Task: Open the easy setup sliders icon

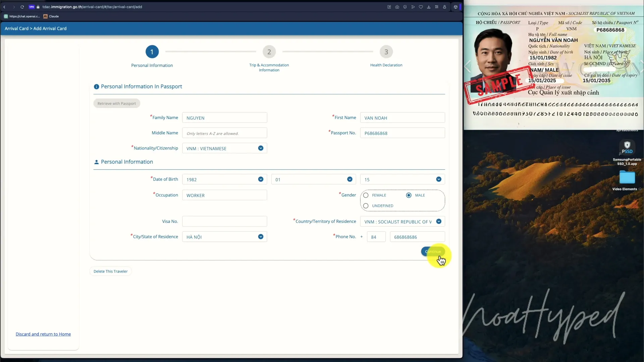Action: pos(437,7)
